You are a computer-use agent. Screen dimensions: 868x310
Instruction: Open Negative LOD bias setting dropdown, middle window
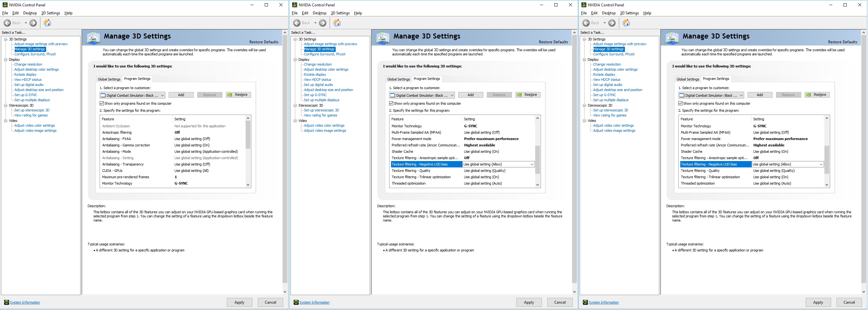pyautogui.click(x=532, y=165)
